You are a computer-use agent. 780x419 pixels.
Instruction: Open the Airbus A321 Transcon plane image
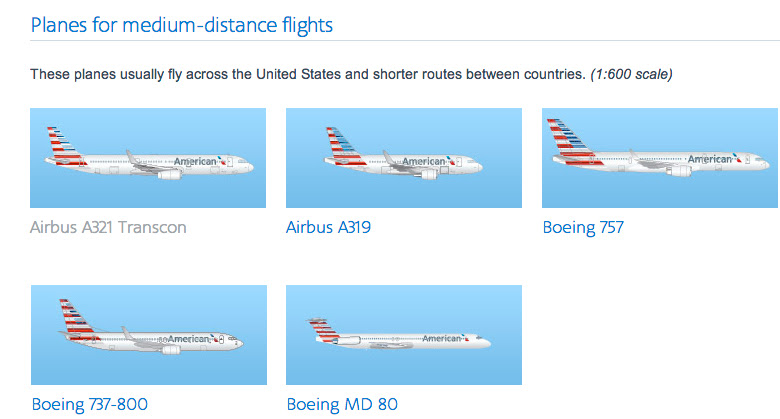coord(148,158)
